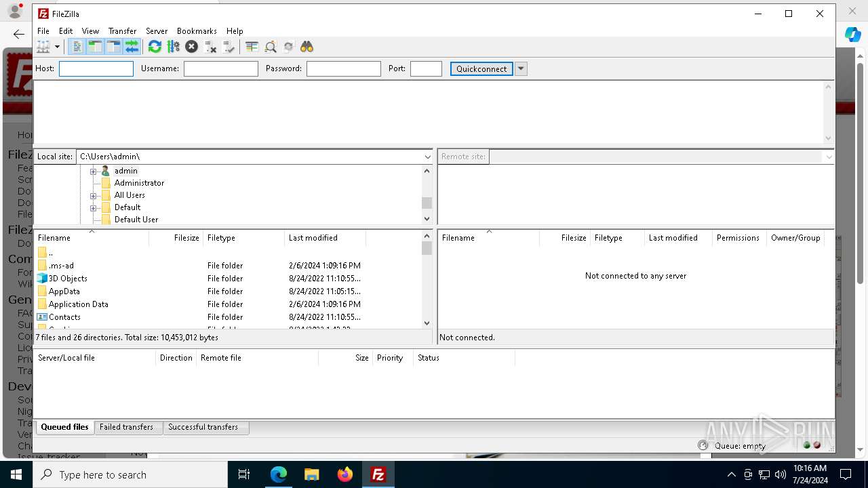Sort local files by Filetype column

tap(244, 238)
